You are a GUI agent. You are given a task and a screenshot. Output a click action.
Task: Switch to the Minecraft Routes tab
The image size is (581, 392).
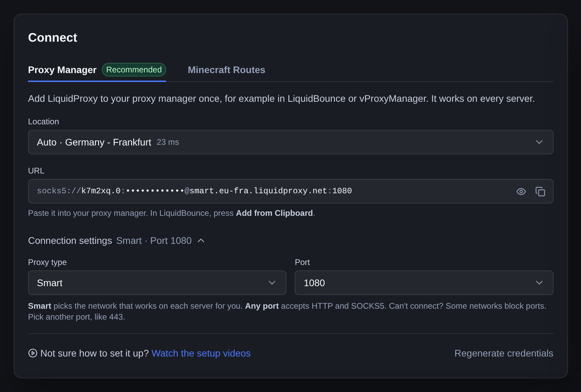226,70
